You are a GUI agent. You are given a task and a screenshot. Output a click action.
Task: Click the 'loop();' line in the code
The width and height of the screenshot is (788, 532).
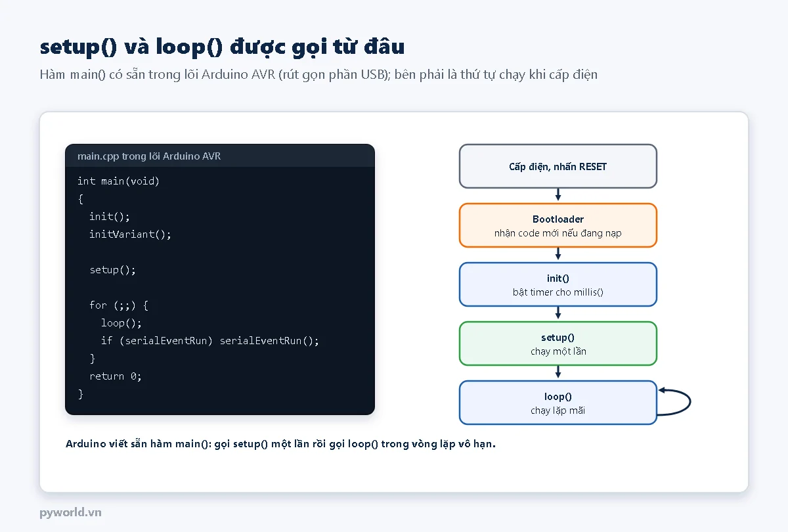[x=121, y=322]
